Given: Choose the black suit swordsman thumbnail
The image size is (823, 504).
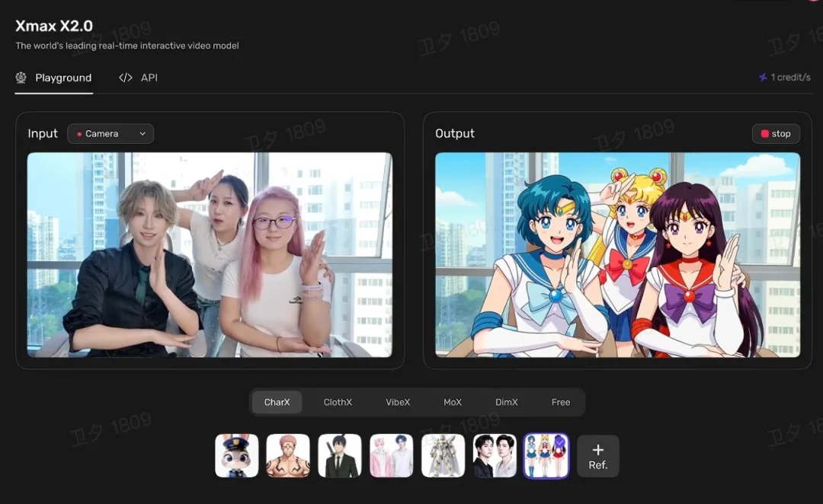Looking at the screenshot, I should pyautogui.click(x=340, y=455).
